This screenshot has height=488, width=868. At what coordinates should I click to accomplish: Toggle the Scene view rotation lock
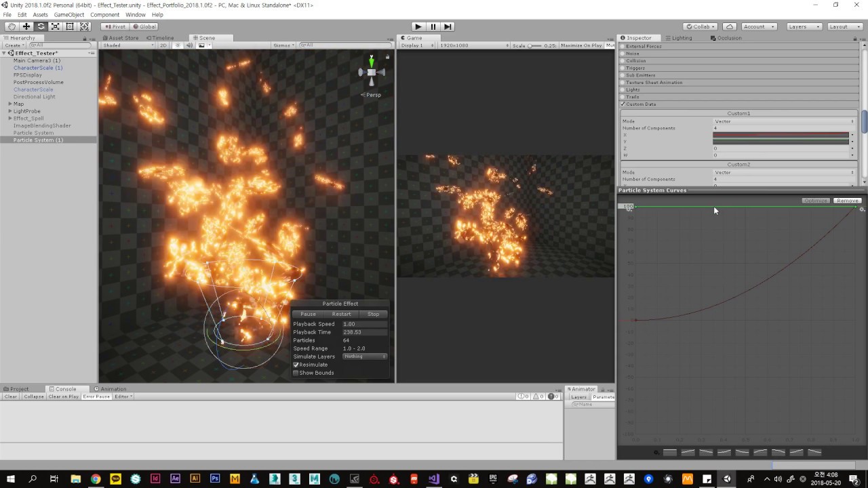coord(387,57)
